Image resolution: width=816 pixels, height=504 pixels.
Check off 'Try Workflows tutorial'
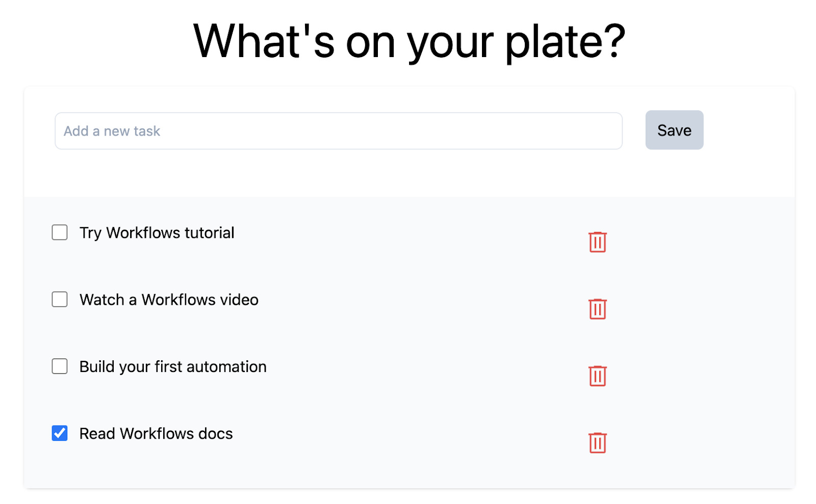pos(60,232)
